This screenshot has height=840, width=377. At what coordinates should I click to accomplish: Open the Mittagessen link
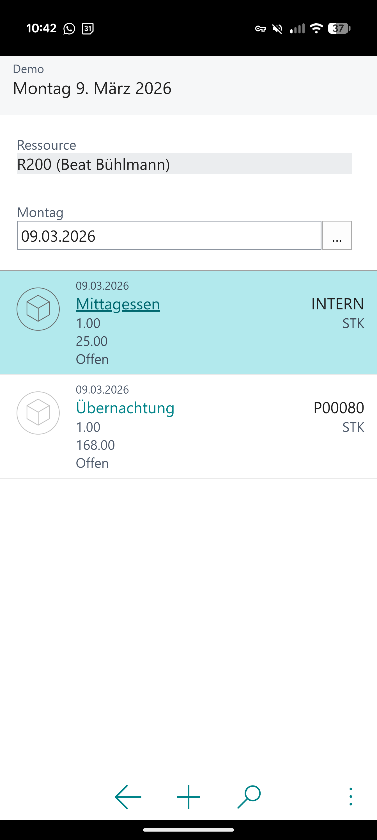[x=118, y=304]
